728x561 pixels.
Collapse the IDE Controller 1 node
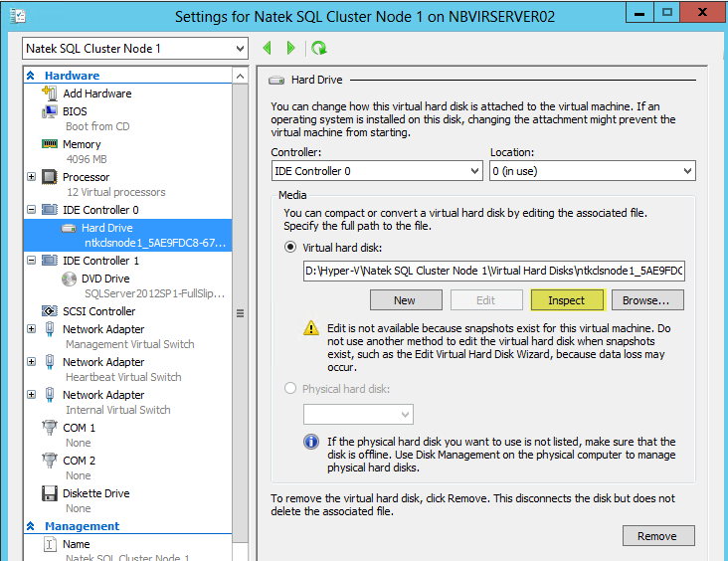coord(31,260)
